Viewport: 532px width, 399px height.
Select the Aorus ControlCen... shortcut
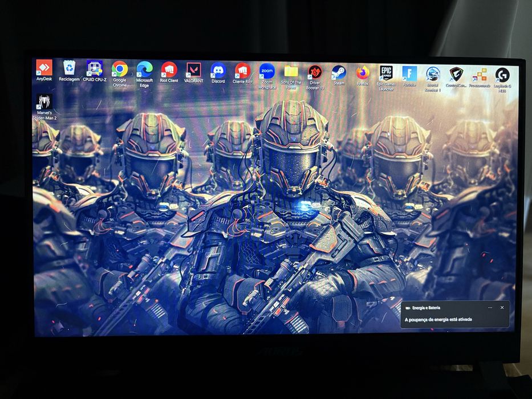click(456, 78)
